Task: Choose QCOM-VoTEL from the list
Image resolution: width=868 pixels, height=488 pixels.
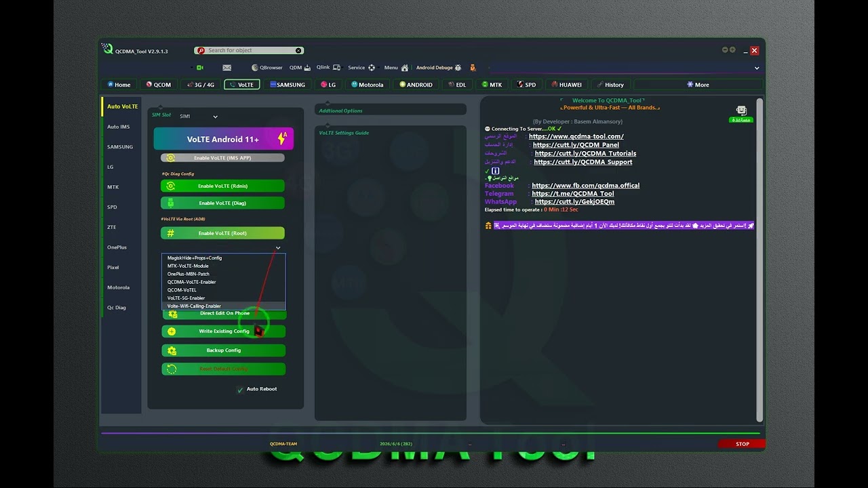Action: 224,290
